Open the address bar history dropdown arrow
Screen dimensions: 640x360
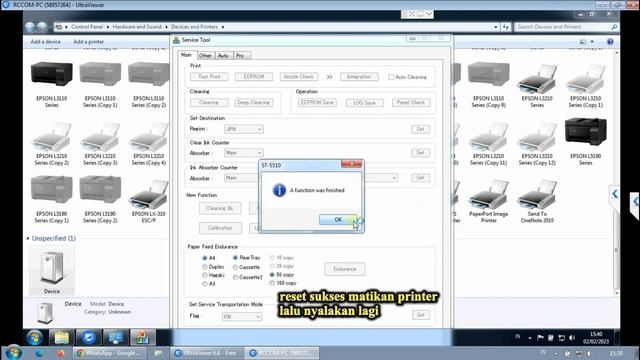pyautogui.click(x=496, y=27)
